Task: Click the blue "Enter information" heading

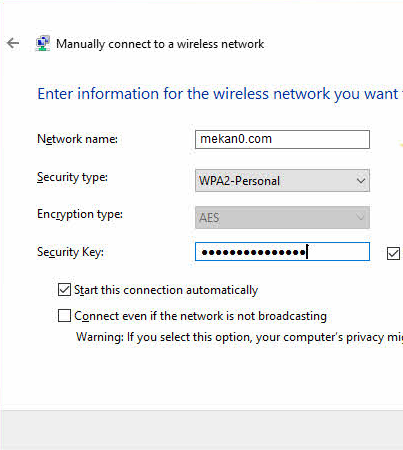Action: point(220,94)
